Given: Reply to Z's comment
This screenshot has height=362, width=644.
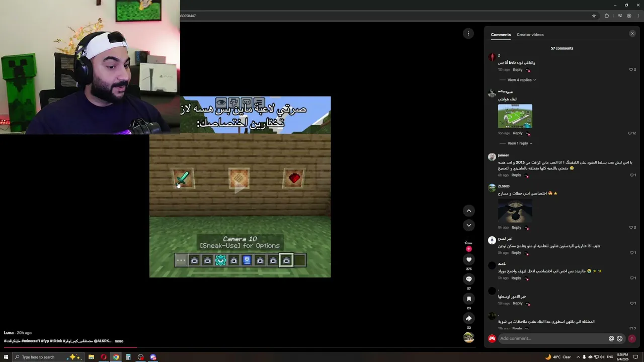Looking at the screenshot, I should tap(517, 70).
